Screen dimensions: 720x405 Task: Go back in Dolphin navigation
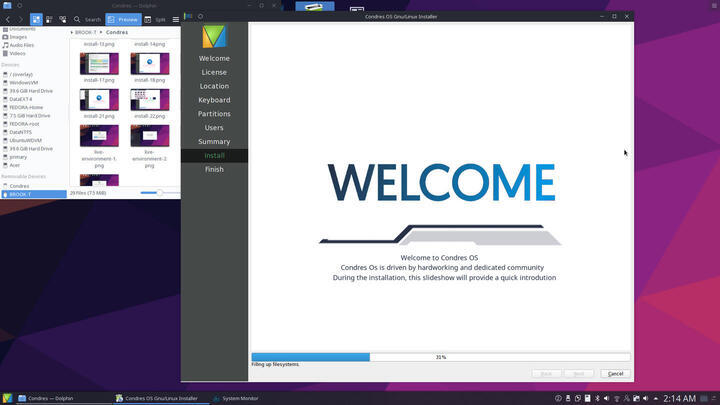[x=8, y=19]
